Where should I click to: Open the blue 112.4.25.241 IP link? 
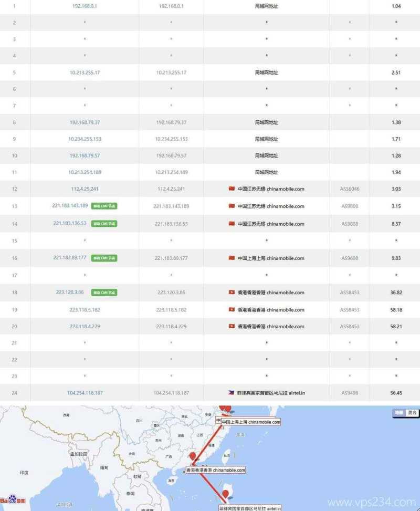(x=85, y=189)
